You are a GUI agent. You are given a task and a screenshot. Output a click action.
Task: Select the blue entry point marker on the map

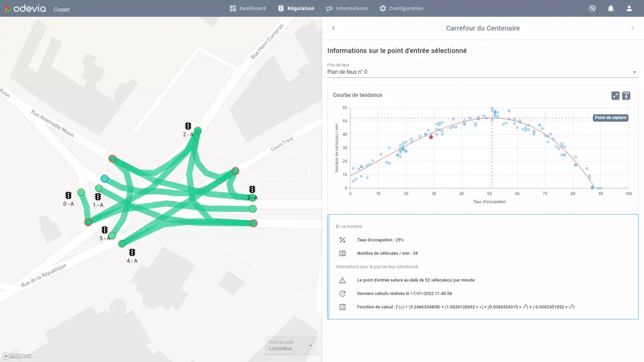(105, 178)
